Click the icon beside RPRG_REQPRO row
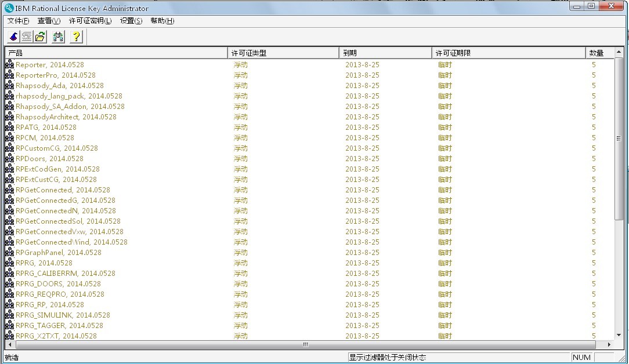This screenshot has width=629, height=364. click(10, 294)
